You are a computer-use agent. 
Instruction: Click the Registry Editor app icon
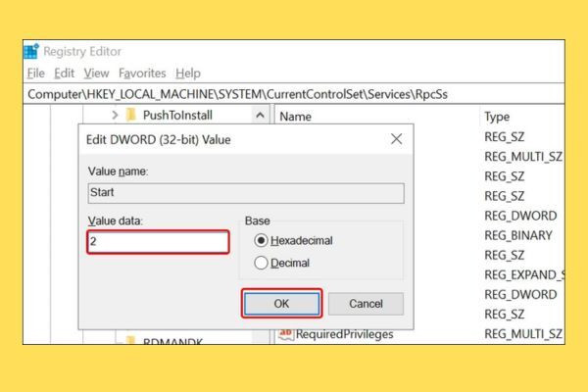pos(31,51)
